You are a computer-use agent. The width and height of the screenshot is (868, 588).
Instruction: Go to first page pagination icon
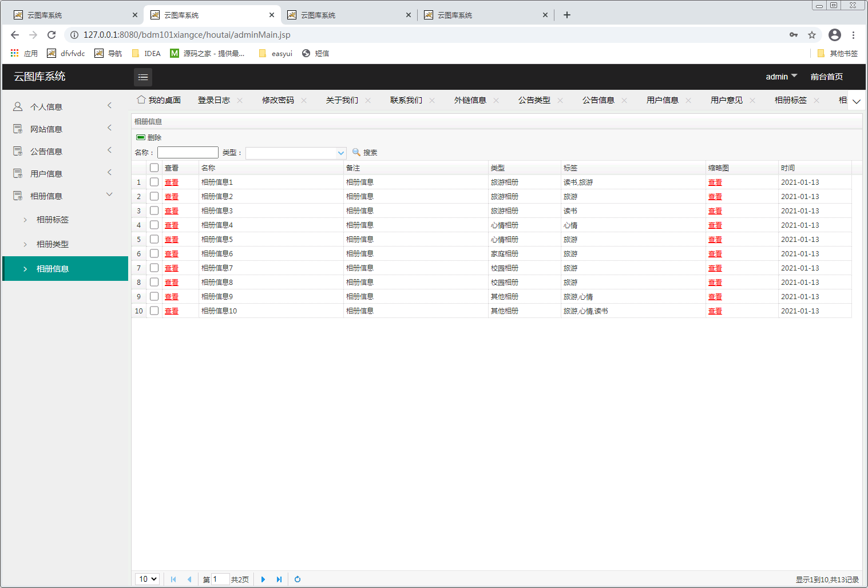(x=173, y=579)
